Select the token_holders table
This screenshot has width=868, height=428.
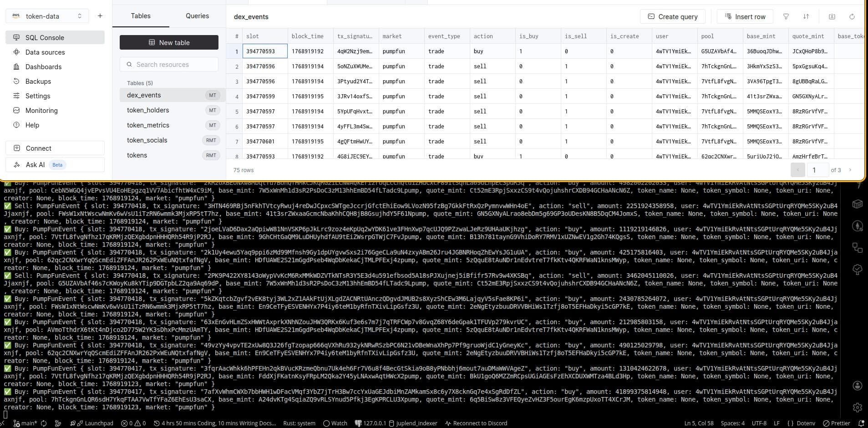tap(148, 110)
